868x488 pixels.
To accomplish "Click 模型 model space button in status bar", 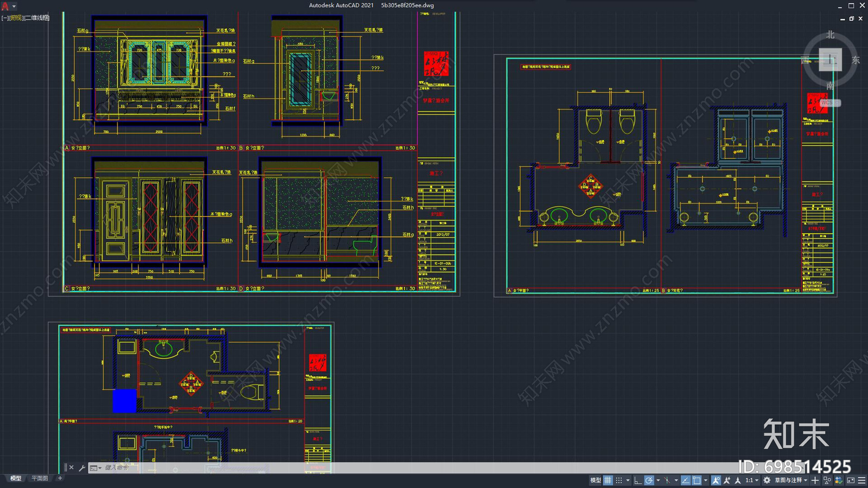I will coord(595,480).
